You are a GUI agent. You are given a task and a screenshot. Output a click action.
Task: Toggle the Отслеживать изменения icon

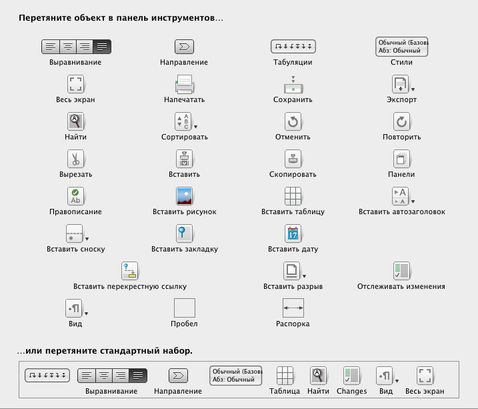coord(401,271)
